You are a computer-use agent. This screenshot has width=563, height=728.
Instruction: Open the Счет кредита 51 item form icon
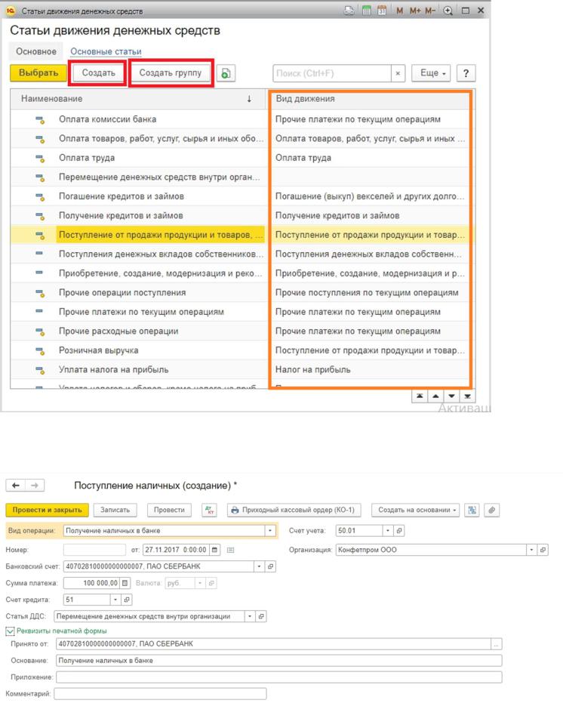(126, 600)
